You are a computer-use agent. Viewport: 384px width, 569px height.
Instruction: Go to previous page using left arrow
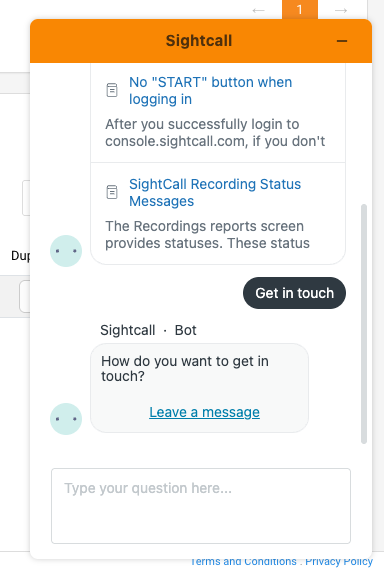coord(258,10)
